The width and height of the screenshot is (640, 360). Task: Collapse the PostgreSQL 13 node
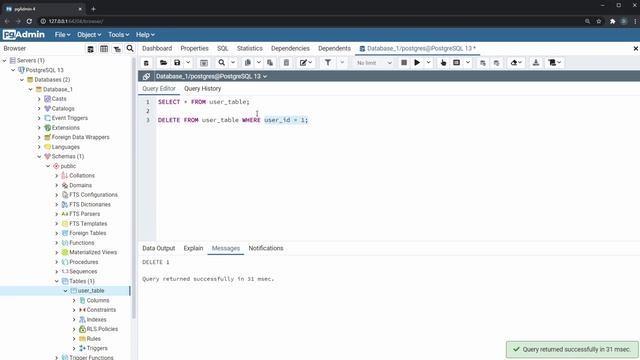(x=13, y=70)
